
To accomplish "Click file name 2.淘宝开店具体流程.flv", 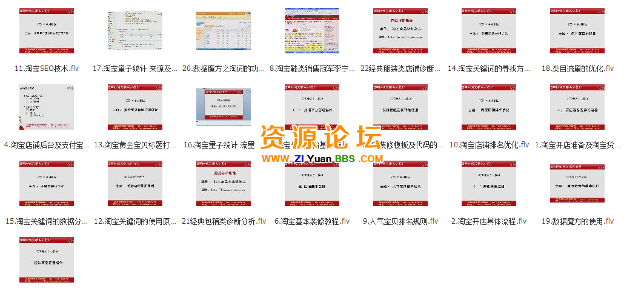I will point(489,221).
